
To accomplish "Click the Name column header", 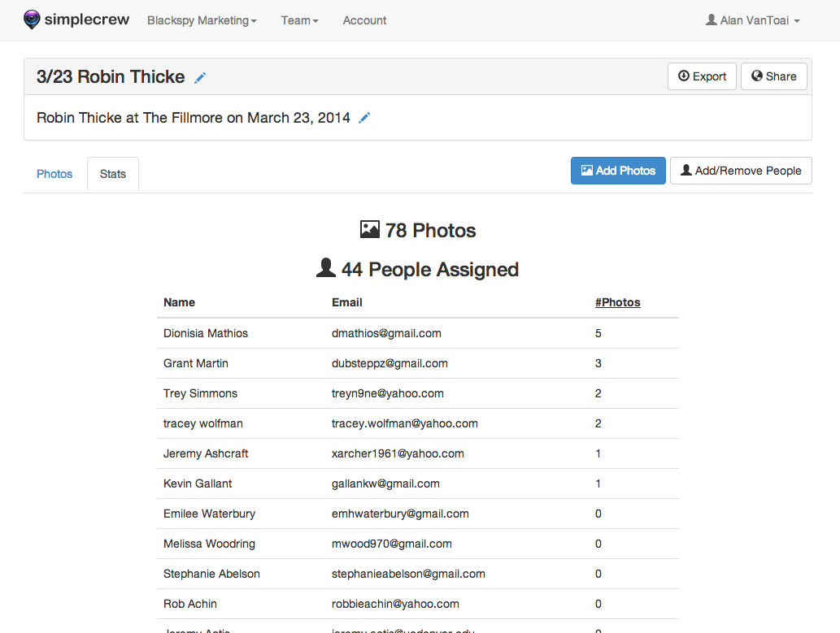I will pyautogui.click(x=180, y=302).
